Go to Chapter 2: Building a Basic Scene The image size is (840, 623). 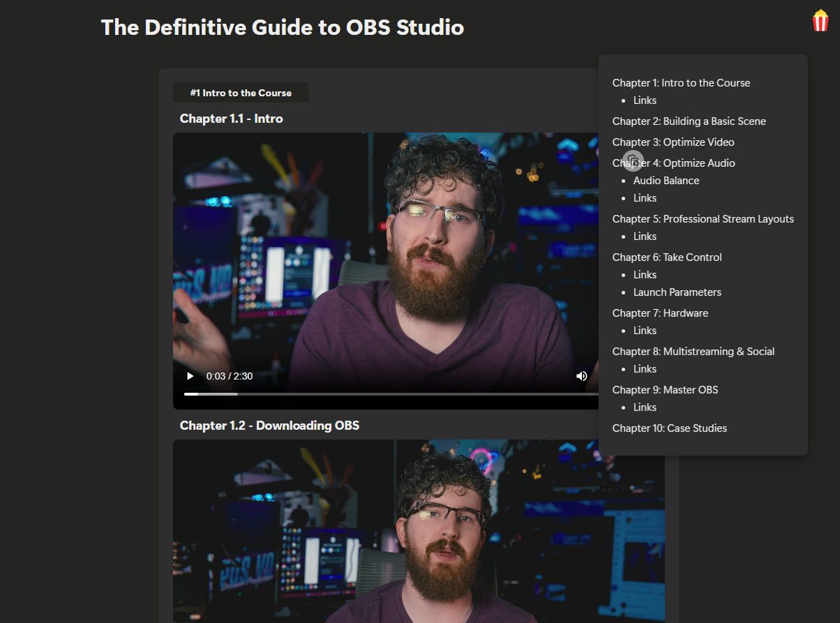(x=689, y=121)
